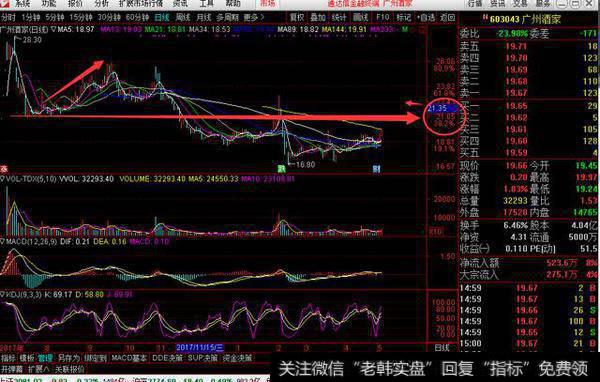The image size is (600, 382).
Task: Click the green 跌 marker near 16.80
Action: pyautogui.click(x=281, y=169)
